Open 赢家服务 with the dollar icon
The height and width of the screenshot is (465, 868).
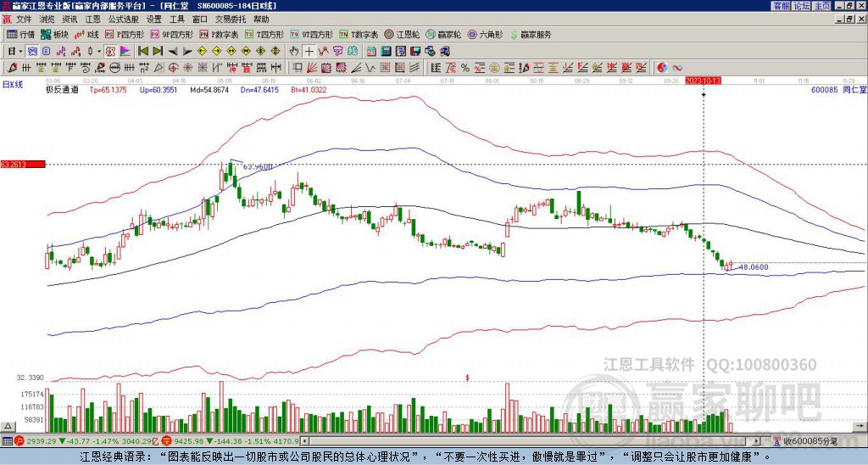(x=531, y=34)
